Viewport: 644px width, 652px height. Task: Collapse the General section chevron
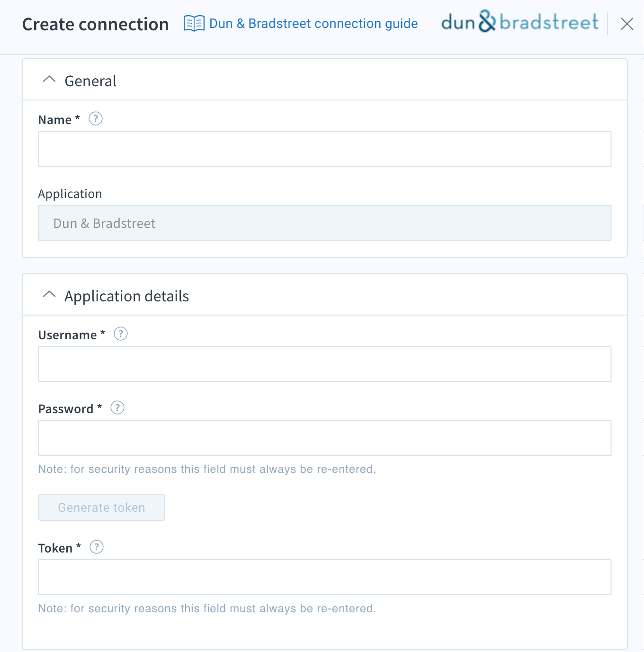49,80
